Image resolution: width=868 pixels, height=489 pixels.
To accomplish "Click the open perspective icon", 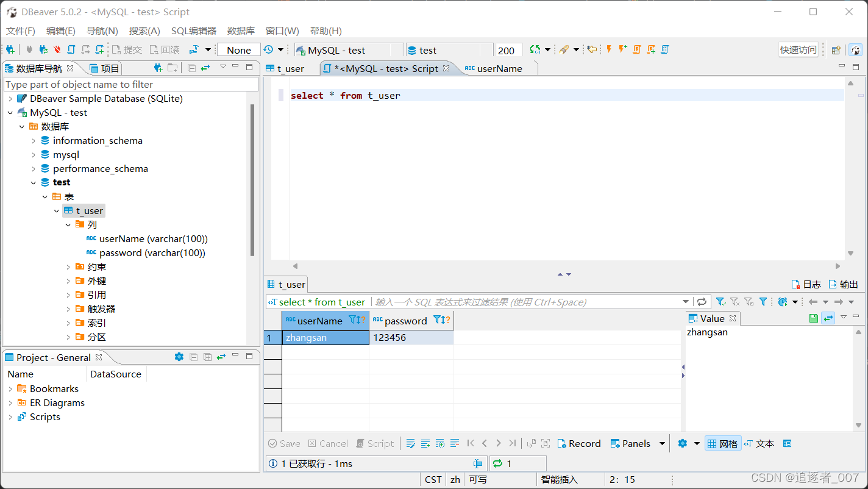I will 836,50.
